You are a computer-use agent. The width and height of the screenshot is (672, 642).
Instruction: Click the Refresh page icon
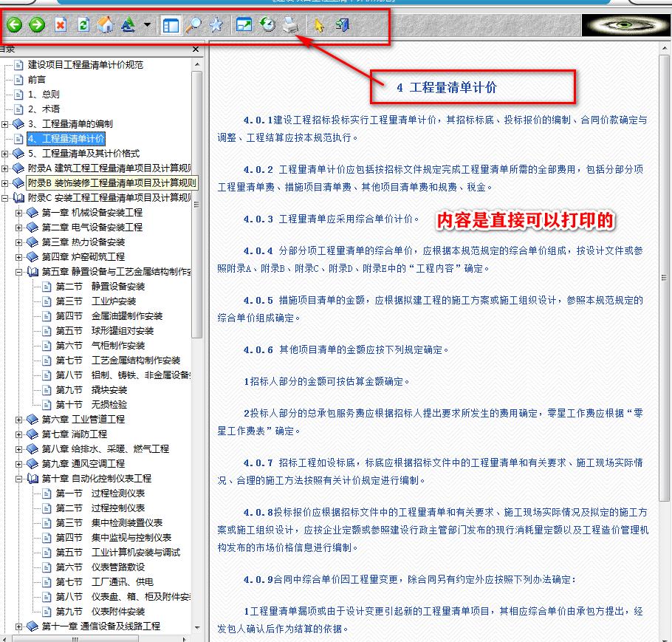click(x=83, y=24)
